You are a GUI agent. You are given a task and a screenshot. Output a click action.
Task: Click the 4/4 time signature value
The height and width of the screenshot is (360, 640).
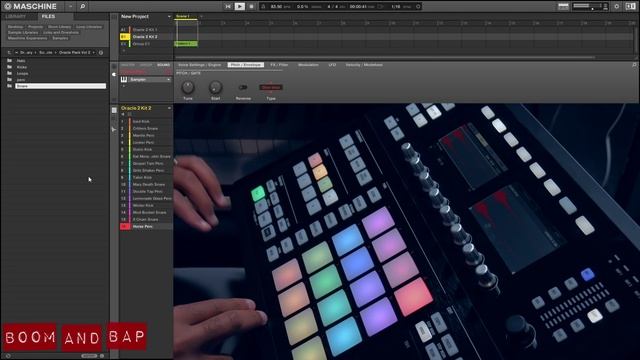click(x=332, y=7)
